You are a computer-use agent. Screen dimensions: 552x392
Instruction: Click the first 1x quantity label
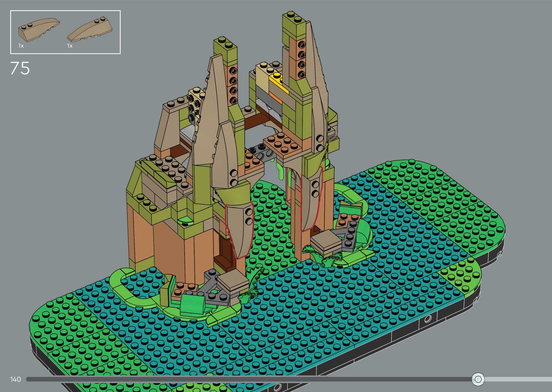click(21, 46)
